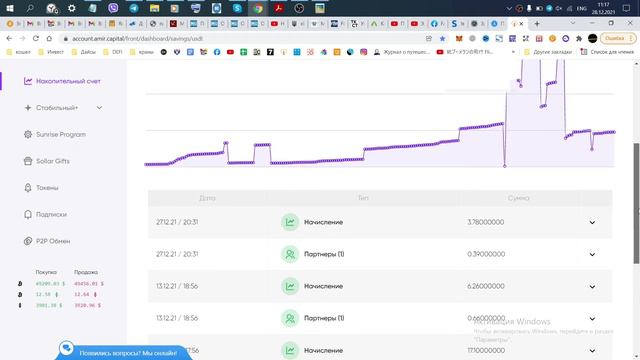Open Список для чтения

[x=607, y=52]
